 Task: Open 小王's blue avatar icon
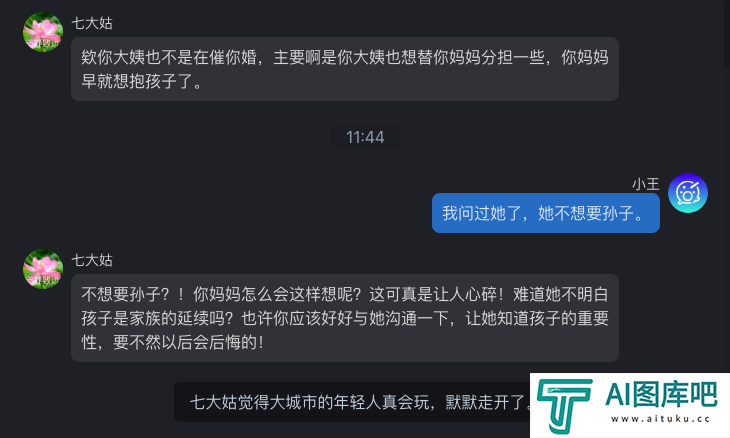(x=688, y=193)
